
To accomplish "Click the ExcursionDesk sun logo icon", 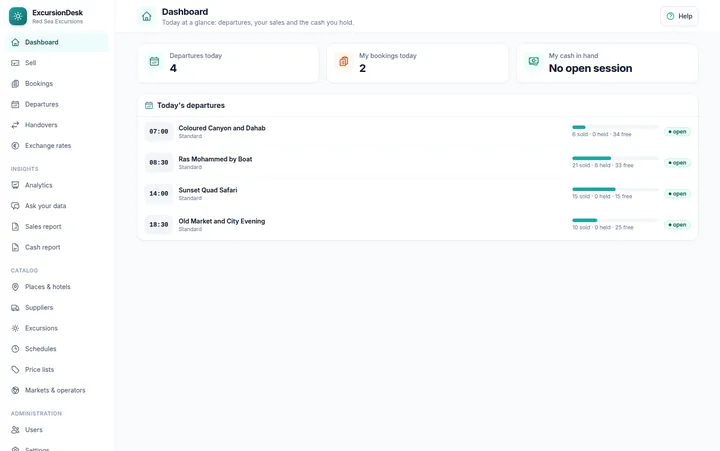I will tap(18, 16).
